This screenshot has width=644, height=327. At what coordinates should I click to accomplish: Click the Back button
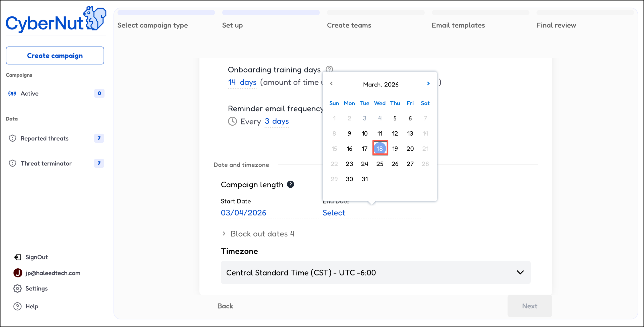225,306
